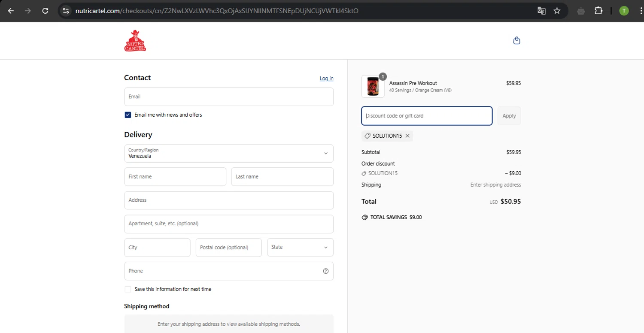Image resolution: width=644 pixels, height=333 pixels.
Task: Open the State dropdown
Action: 300,247
